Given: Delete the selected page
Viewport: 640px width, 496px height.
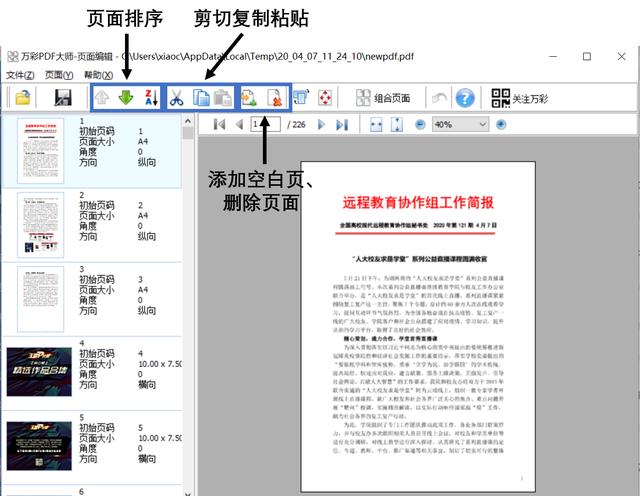Looking at the screenshot, I should [x=275, y=98].
